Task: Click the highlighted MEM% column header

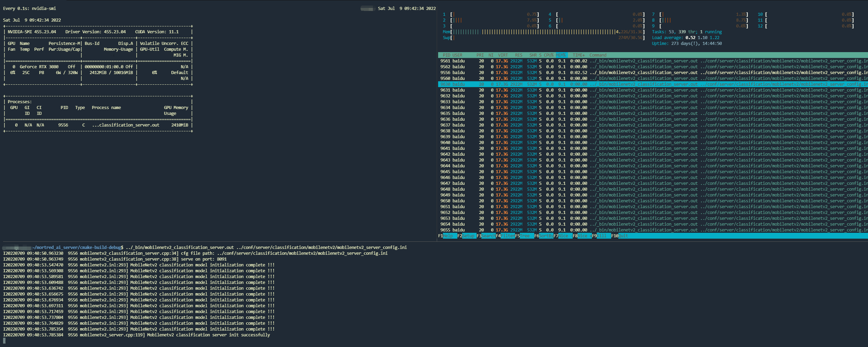Action: pos(561,55)
